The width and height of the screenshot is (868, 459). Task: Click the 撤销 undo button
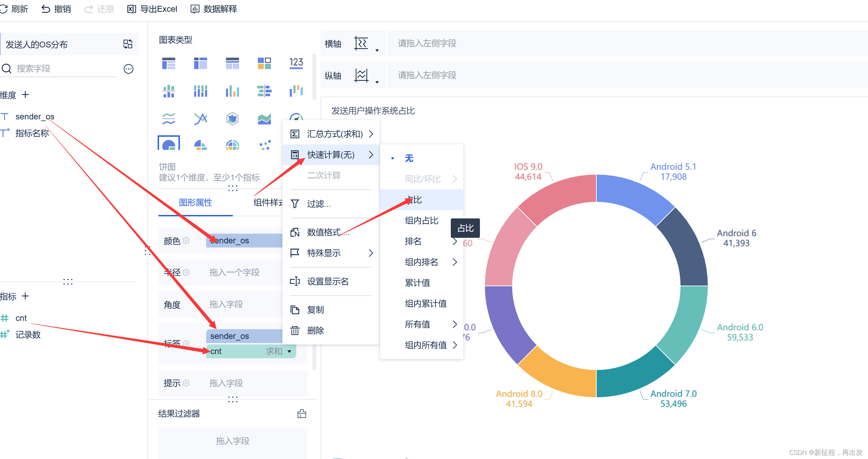point(56,9)
